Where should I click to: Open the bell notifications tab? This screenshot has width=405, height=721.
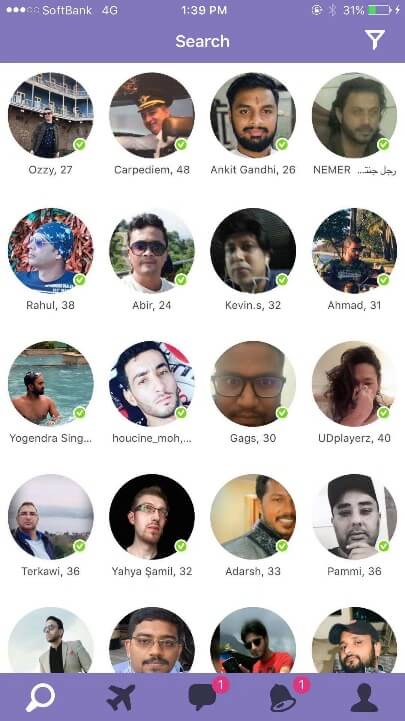point(283,698)
